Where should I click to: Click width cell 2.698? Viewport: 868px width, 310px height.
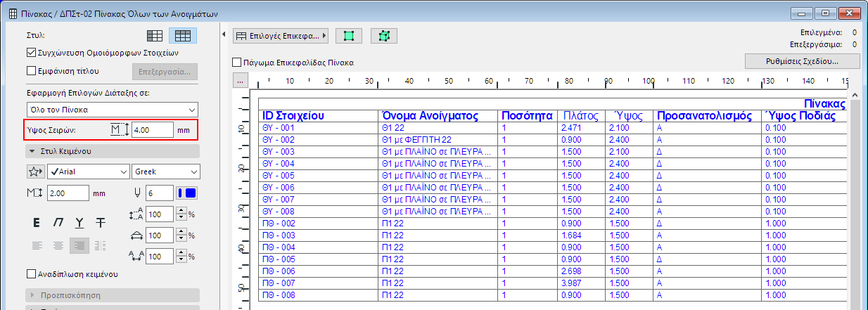point(581,271)
